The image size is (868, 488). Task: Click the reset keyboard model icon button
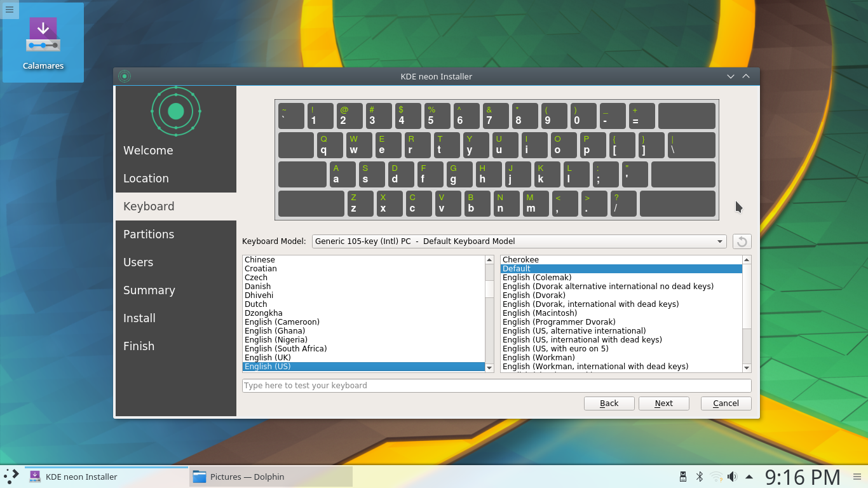[x=742, y=241]
